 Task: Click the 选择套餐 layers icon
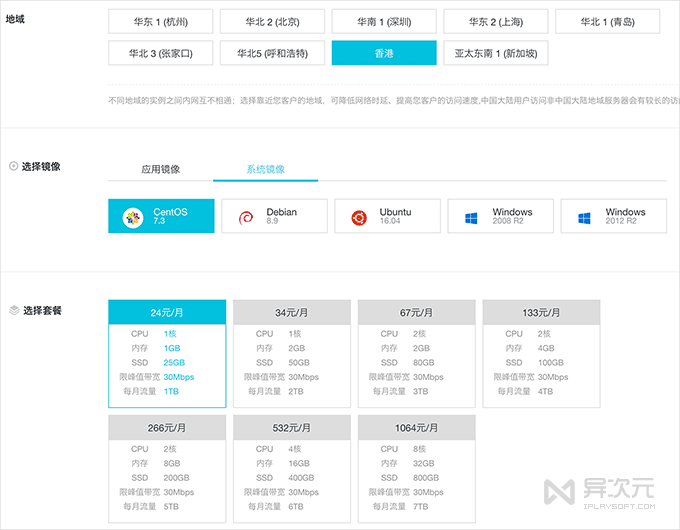click(x=14, y=310)
